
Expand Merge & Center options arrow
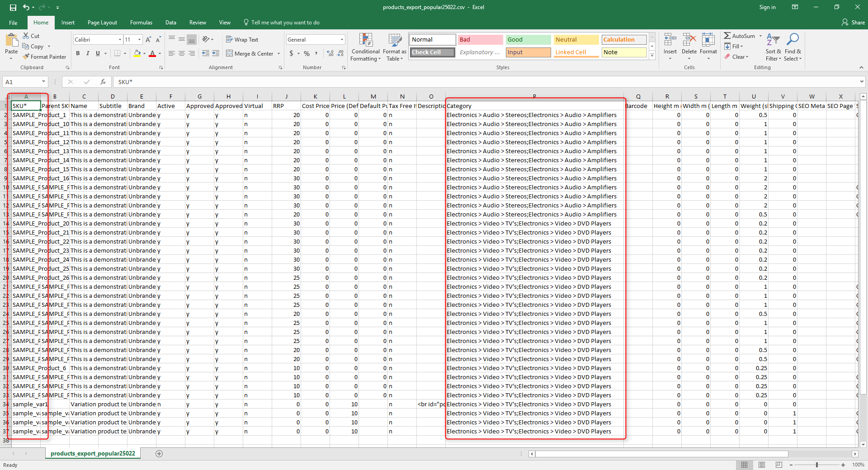point(278,53)
